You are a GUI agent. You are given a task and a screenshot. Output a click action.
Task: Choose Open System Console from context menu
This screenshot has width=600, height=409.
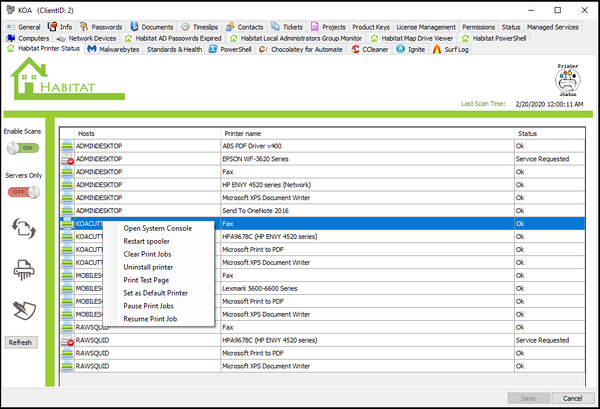coord(158,228)
